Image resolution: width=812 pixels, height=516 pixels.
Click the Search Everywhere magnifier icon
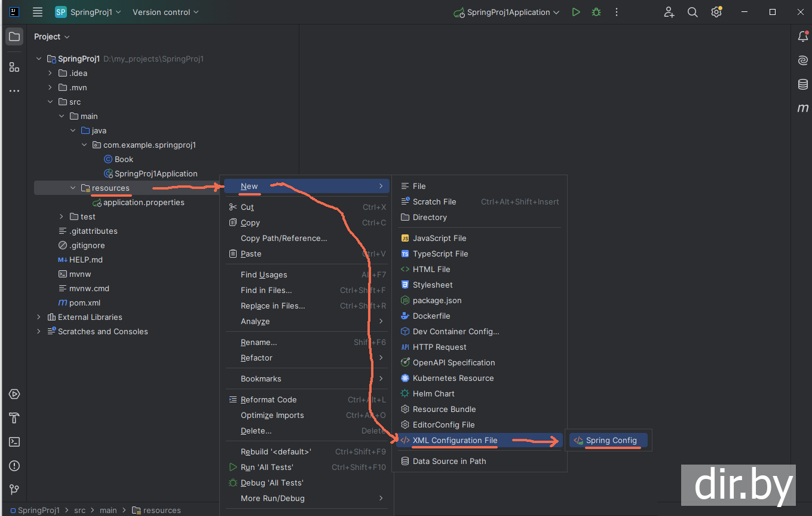click(693, 12)
